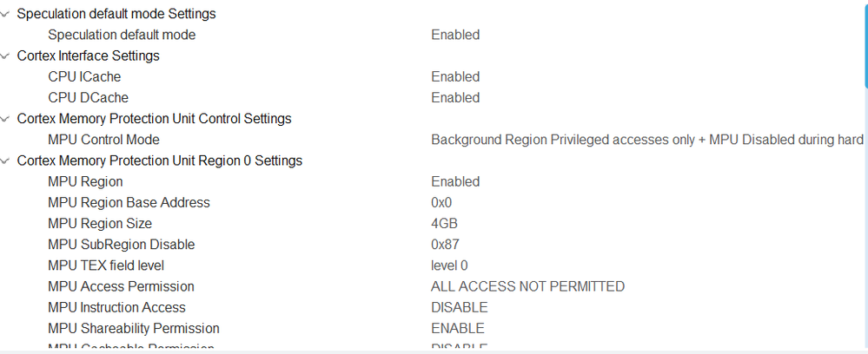Change MPU Region Size 4GB value
The height and width of the screenshot is (354, 868).
(x=444, y=223)
